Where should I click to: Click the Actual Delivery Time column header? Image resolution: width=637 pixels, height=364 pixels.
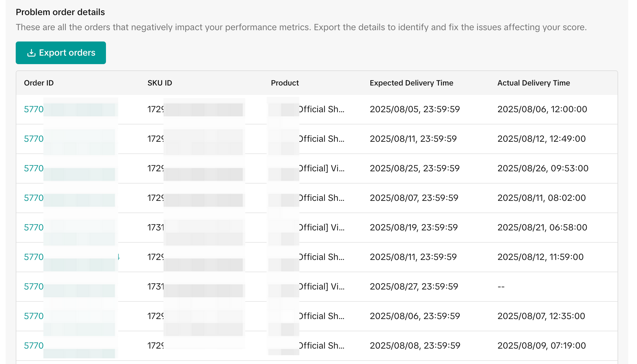click(533, 83)
